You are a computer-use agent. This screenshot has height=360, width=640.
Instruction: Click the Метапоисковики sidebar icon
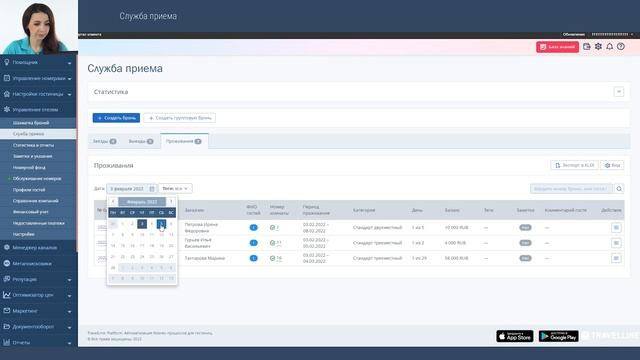click(7, 263)
